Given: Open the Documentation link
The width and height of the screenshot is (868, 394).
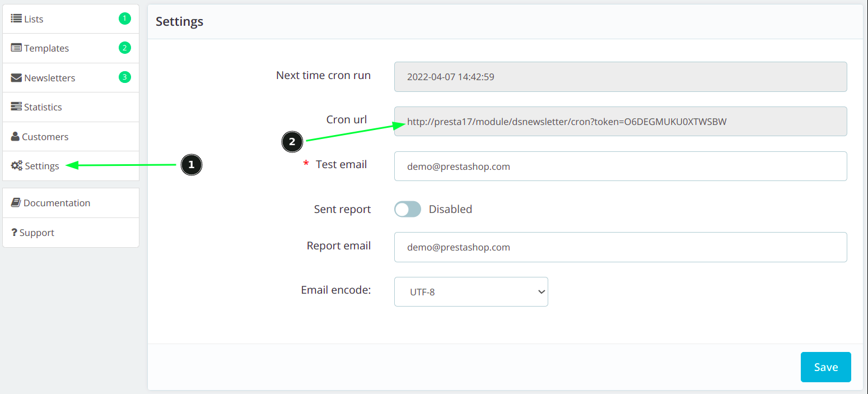Looking at the screenshot, I should 57,203.
